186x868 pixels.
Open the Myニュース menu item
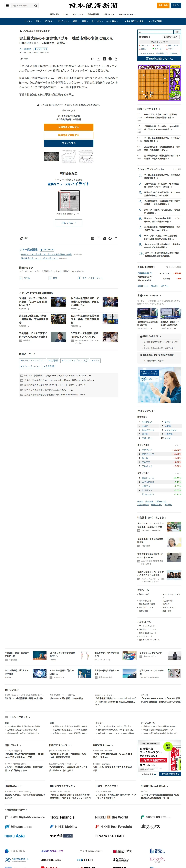pyautogui.click(x=78, y=14)
